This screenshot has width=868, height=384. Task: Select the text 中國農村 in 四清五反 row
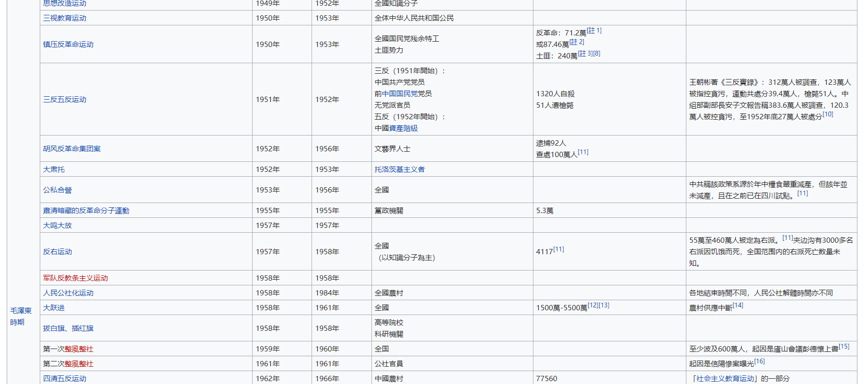pyautogui.click(x=389, y=379)
